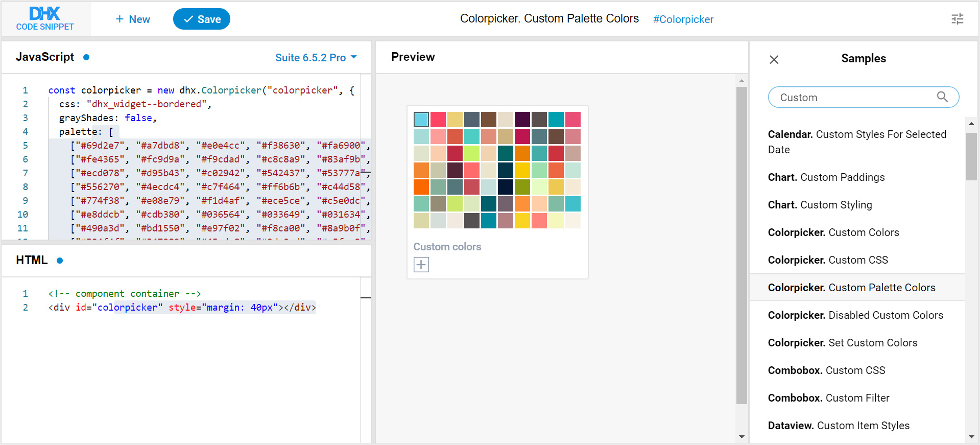Pick the dark navy swatch in fifth row

(506, 187)
